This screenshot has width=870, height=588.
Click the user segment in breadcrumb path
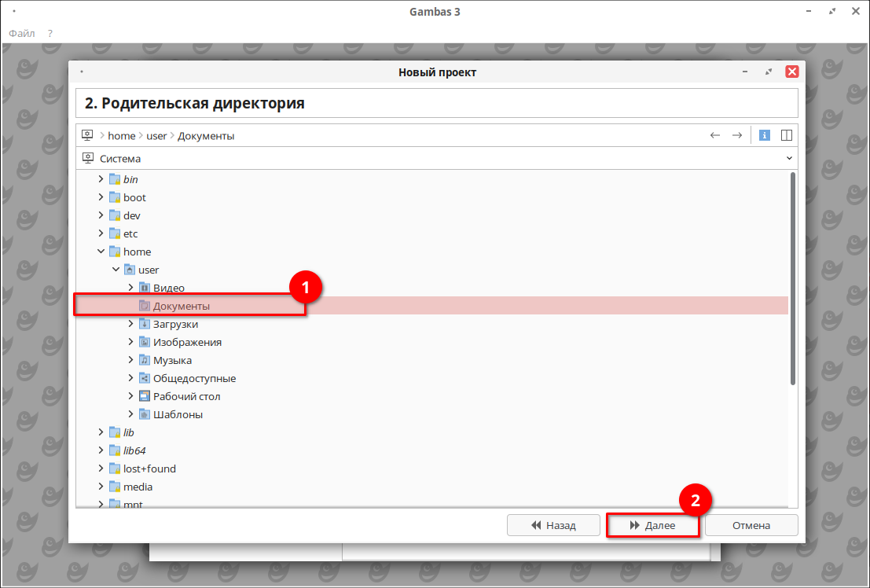[x=156, y=136]
